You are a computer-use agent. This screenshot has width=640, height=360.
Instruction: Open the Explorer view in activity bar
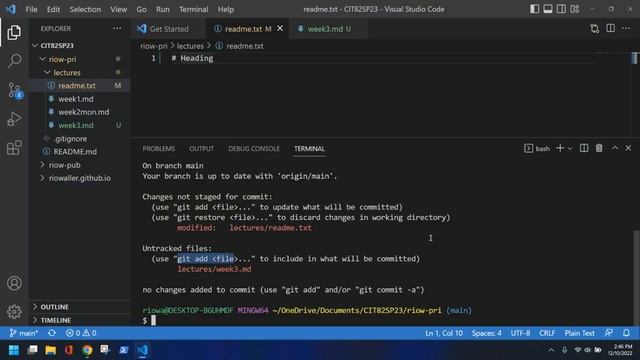pyautogui.click(x=14, y=32)
